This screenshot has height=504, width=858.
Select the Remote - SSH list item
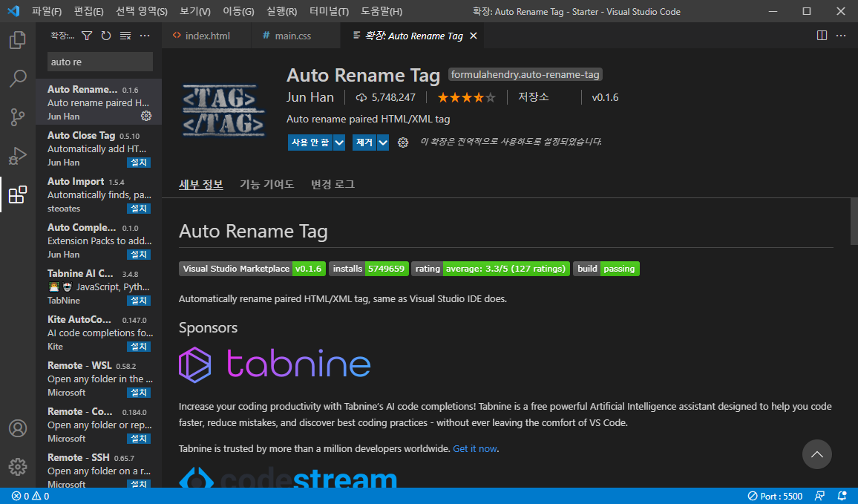click(99, 470)
